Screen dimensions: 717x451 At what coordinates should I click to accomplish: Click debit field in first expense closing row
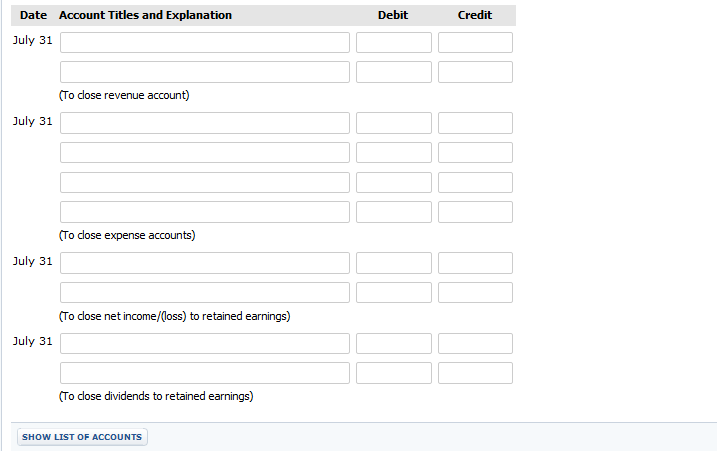(x=394, y=123)
